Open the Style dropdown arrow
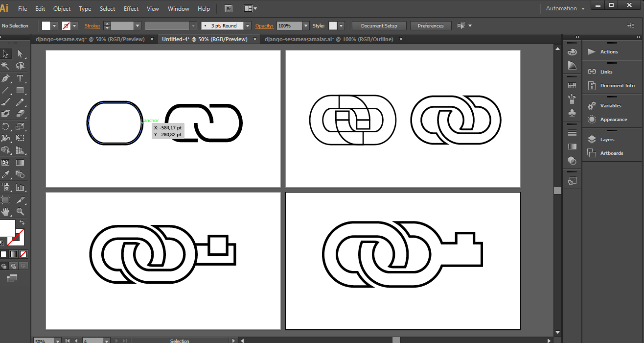This screenshot has width=644, height=343. tap(341, 25)
